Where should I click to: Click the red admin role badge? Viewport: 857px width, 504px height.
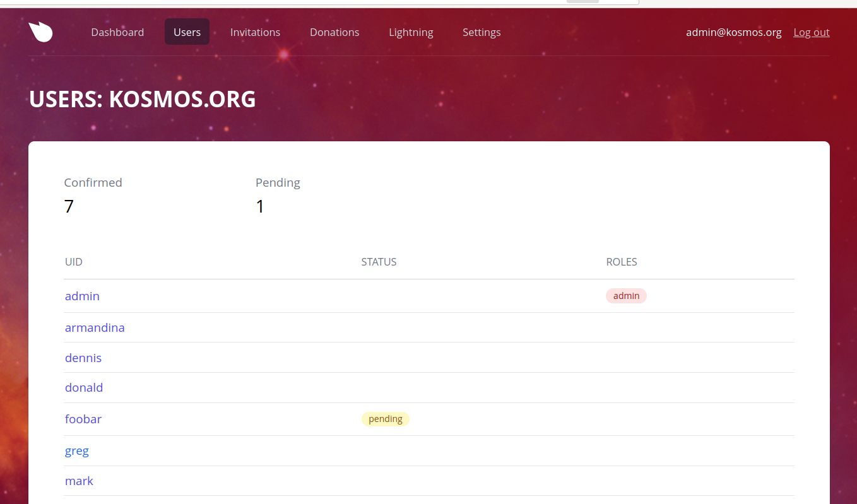click(626, 296)
